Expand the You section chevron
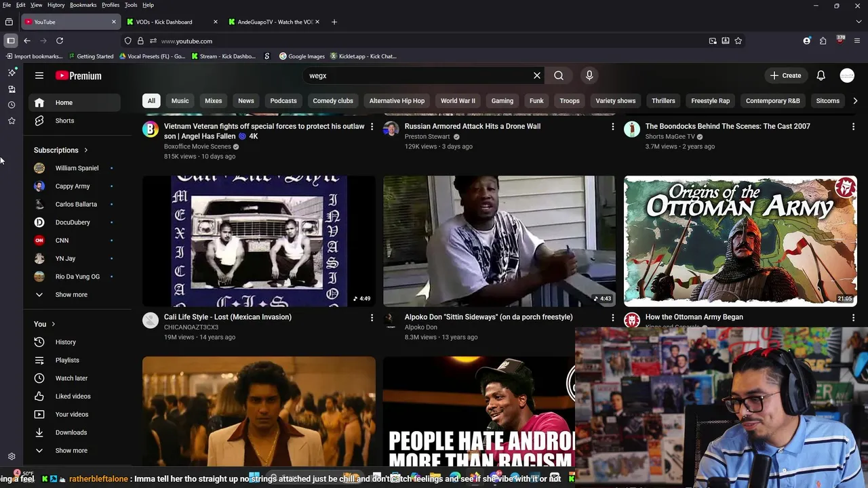This screenshot has width=868, height=488. click(53, 324)
